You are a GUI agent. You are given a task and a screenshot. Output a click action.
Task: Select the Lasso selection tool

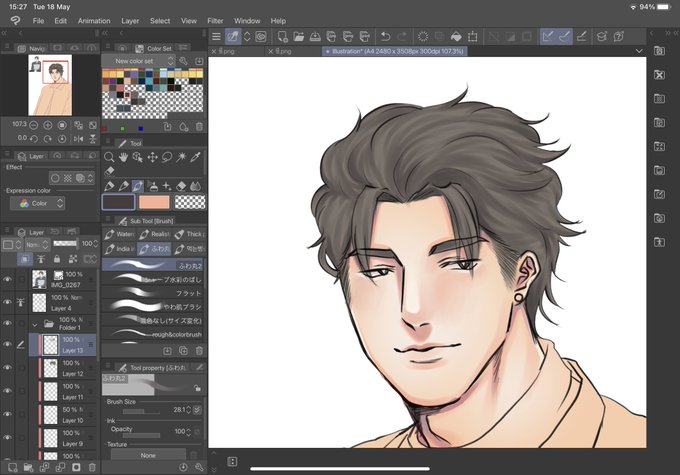click(167, 157)
